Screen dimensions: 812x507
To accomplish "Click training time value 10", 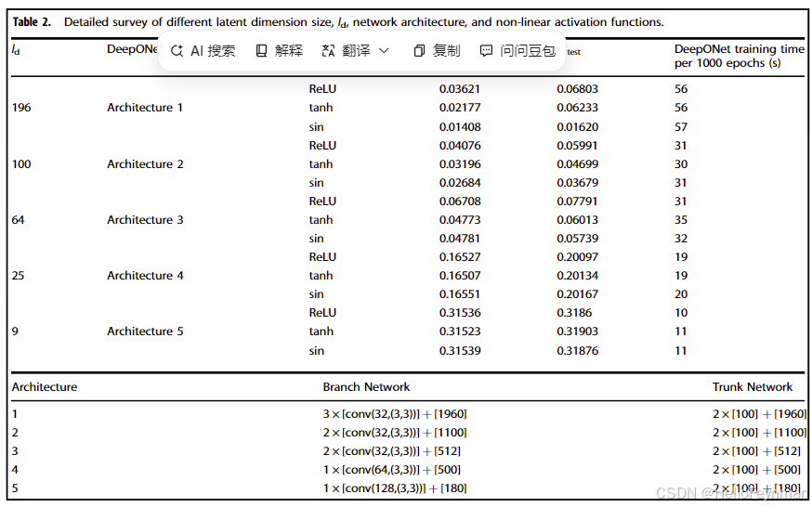I will coord(681,313).
